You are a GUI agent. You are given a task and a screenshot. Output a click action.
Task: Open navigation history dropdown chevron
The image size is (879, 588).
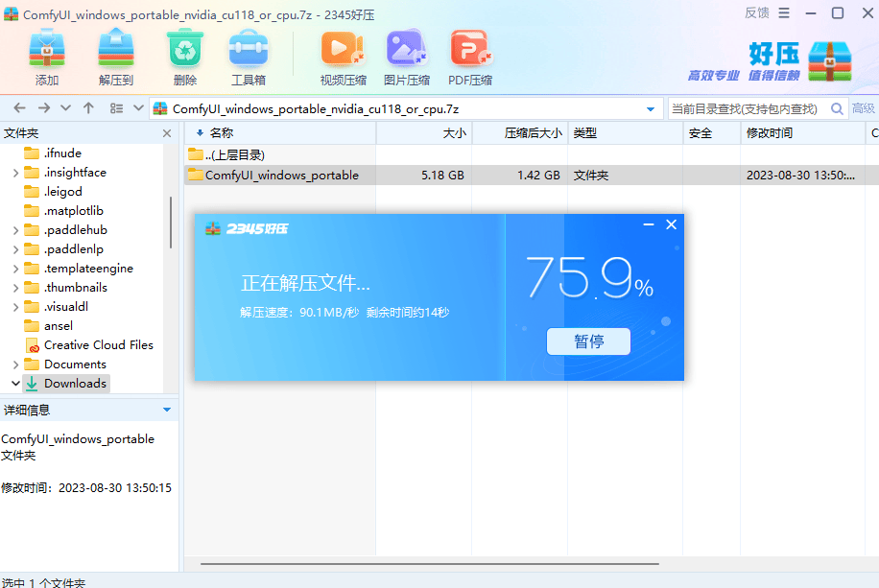tap(65, 108)
